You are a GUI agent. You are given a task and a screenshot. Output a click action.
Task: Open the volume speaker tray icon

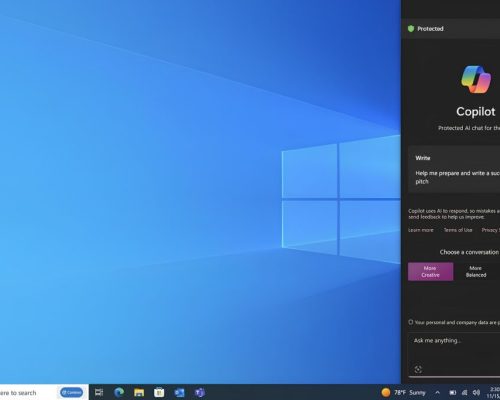click(476, 393)
